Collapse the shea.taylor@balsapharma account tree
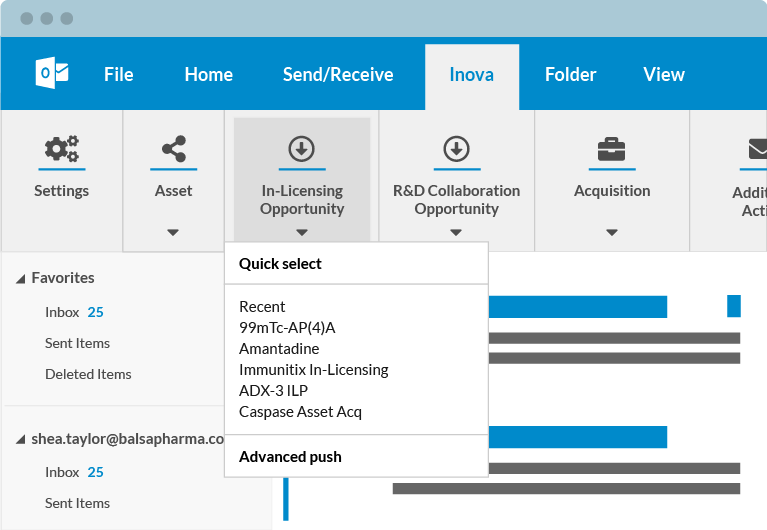 click(x=21, y=439)
